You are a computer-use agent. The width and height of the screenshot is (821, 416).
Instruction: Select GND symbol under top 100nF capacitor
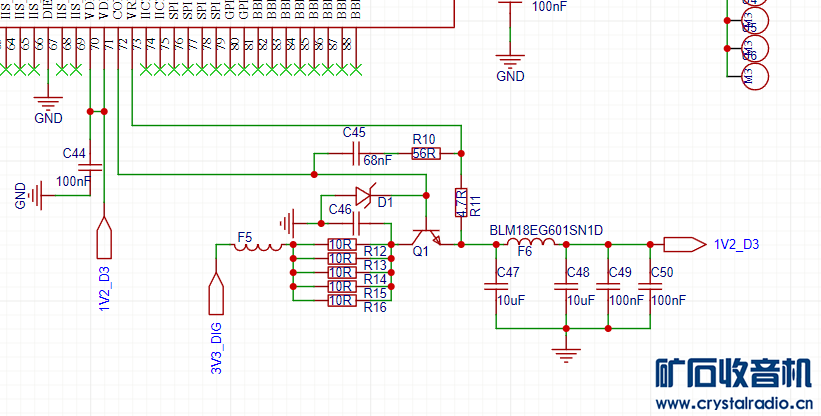[x=510, y=60]
